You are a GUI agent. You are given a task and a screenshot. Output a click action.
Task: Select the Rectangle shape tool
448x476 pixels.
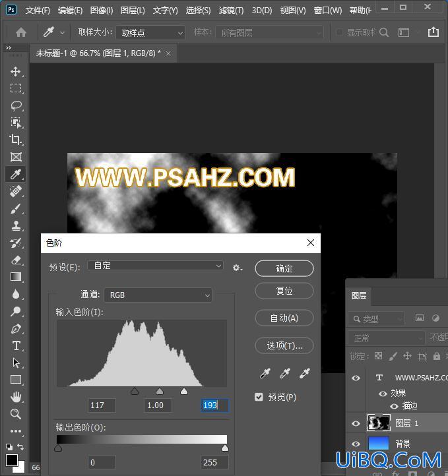coord(15,380)
